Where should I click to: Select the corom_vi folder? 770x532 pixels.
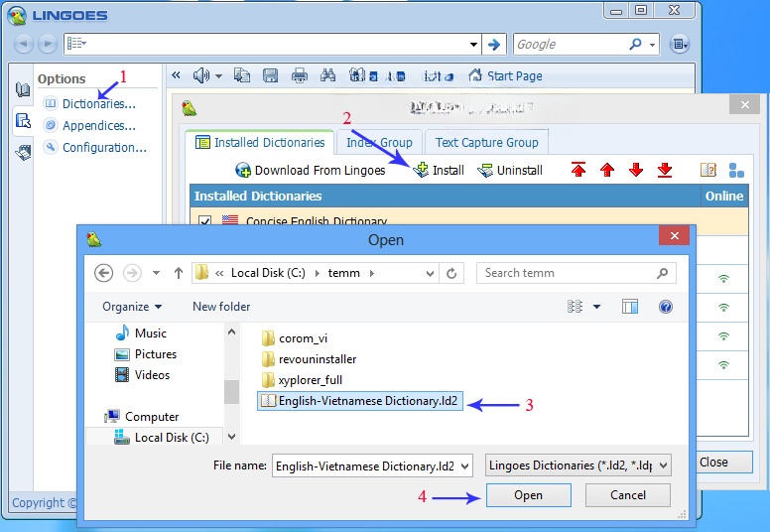294,338
